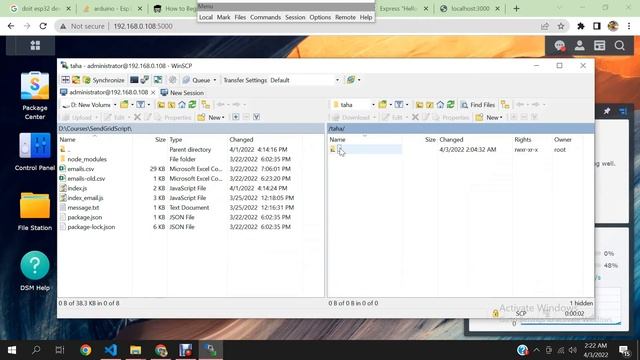Viewport: 640px width, 360px height.
Task: Open File Station on the DSM desktop
Action: point(35,211)
